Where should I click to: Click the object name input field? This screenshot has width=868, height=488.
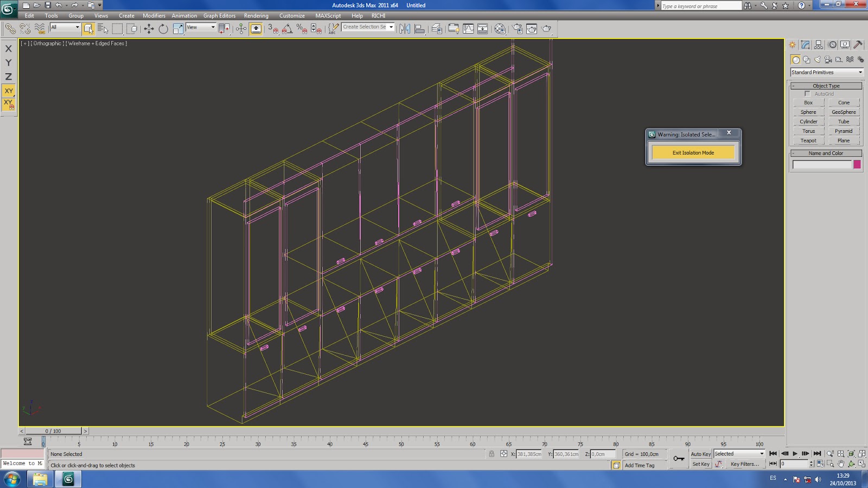point(822,164)
